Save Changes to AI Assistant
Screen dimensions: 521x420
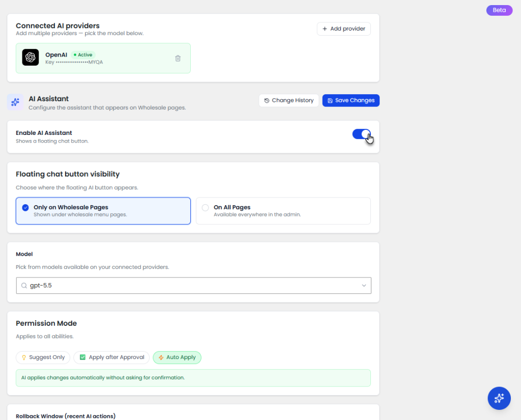(x=351, y=100)
